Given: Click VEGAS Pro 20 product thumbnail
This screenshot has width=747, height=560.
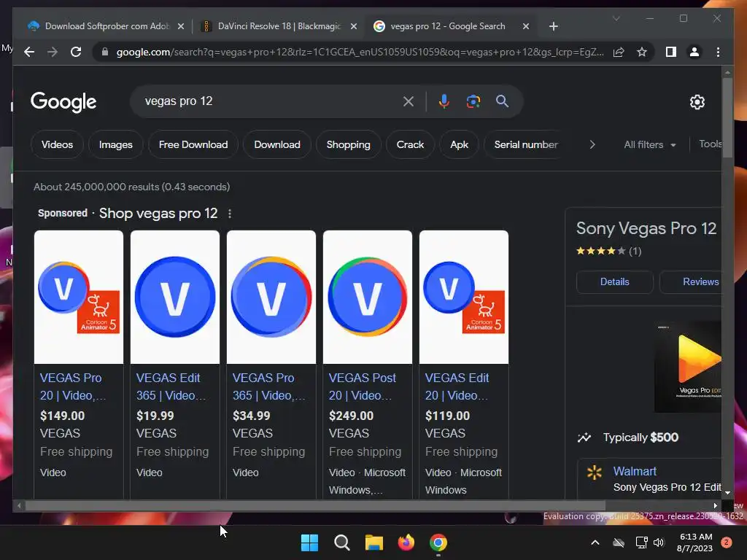Looking at the screenshot, I should pyautogui.click(x=79, y=297).
